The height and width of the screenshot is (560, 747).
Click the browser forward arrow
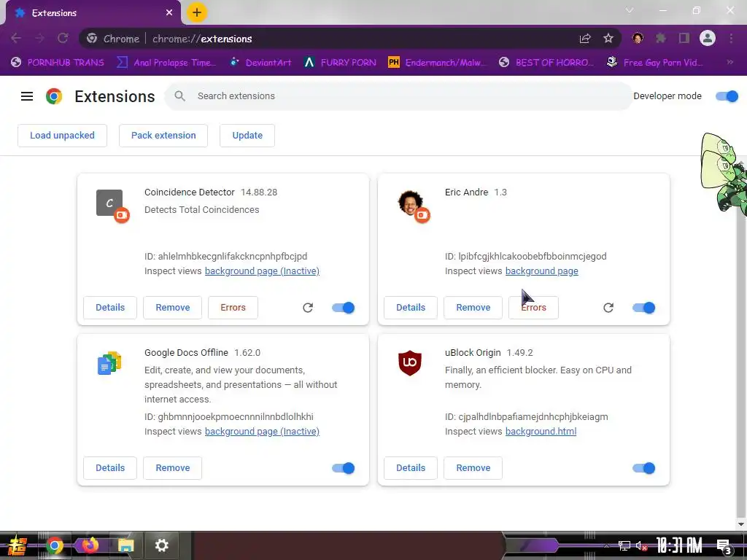coord(39,39)
